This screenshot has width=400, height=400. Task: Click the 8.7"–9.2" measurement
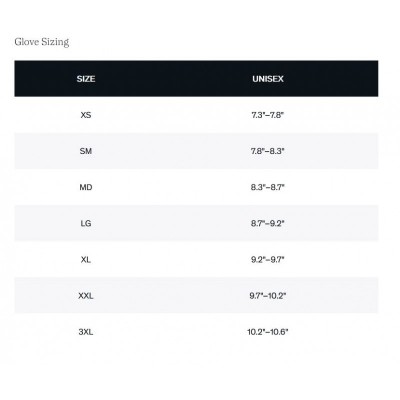coord(268,223)
